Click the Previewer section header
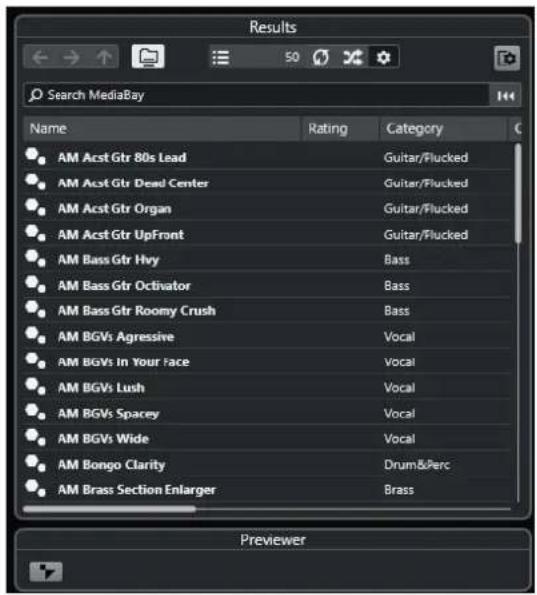This screenshot has height=595, width=537. (x=272, y=540)
